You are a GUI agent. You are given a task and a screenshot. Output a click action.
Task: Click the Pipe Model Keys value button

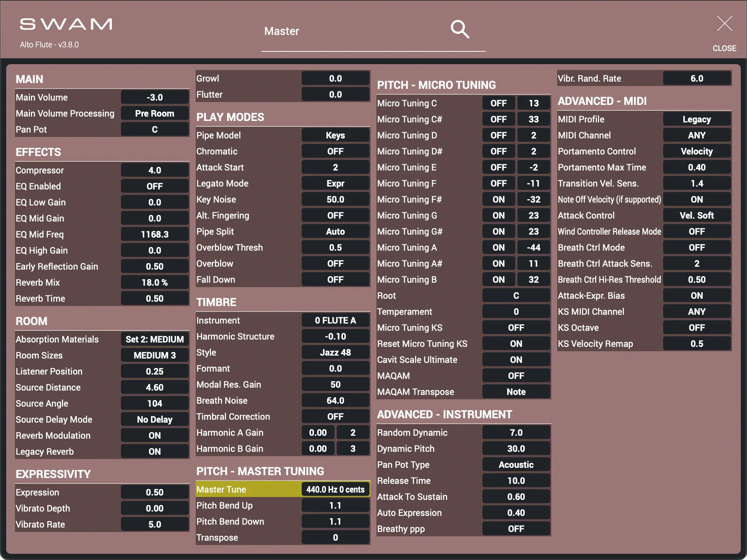coord(335,135)
